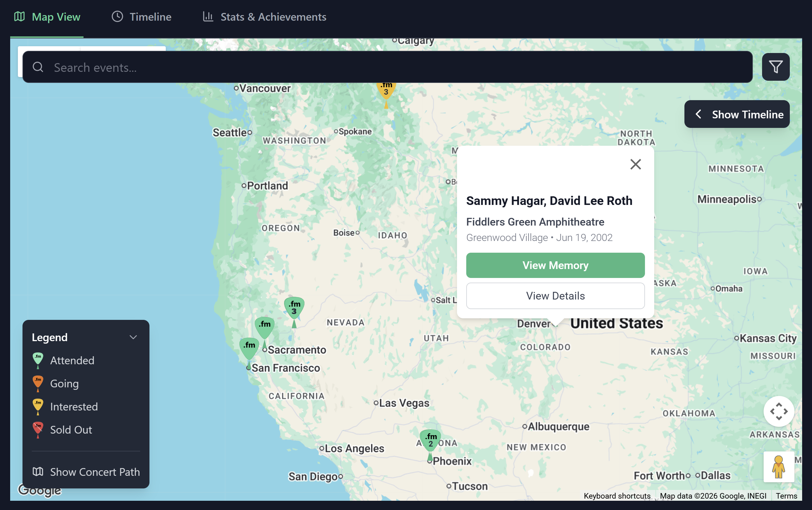Viewport: 812px width, 510px height.
Task: Click the Map data ©2026 Google, INEGI text
Action: point(713,496)
